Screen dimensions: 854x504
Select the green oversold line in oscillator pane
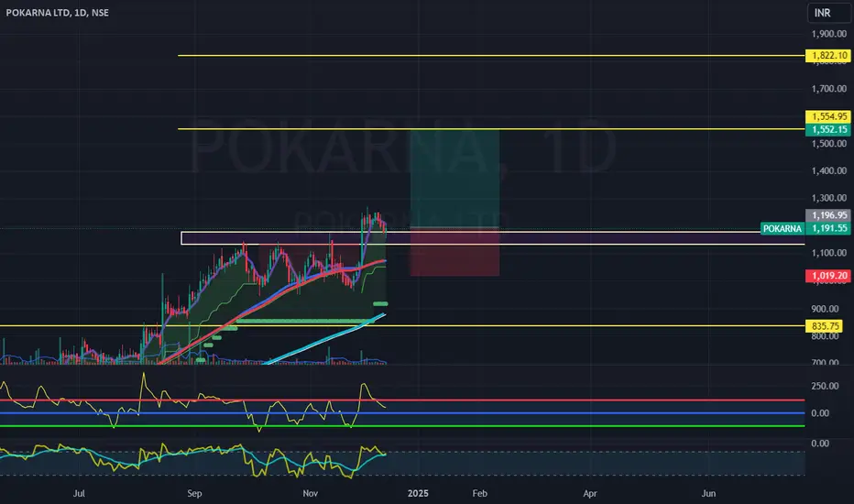[402, 426]
